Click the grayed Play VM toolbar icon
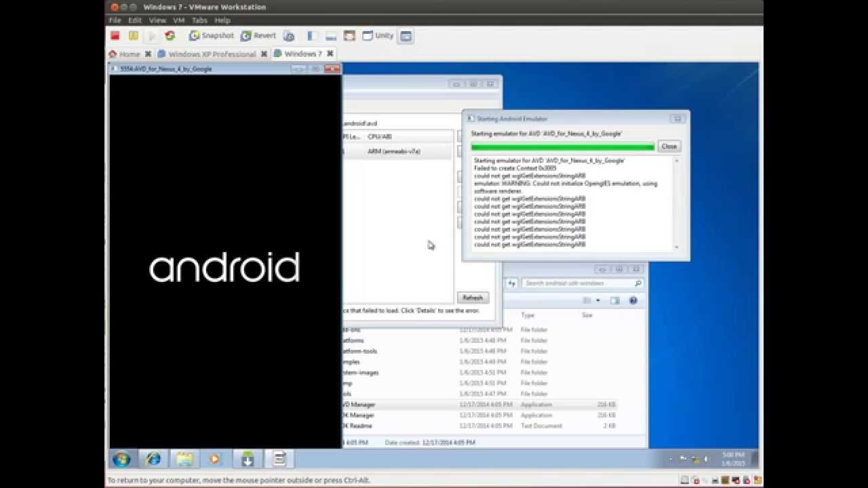Screen dimensions: 868x488 [152, 36]
